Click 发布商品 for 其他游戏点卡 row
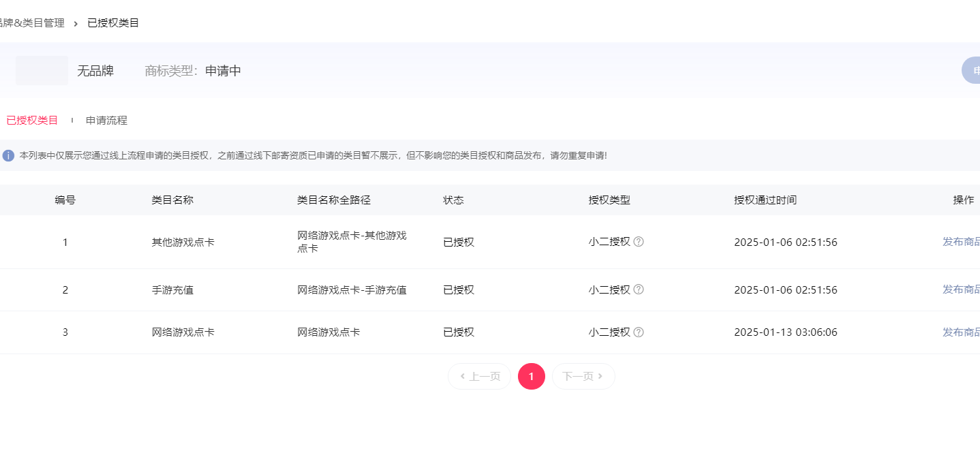980x470 pixels. (x=961, y=242)
